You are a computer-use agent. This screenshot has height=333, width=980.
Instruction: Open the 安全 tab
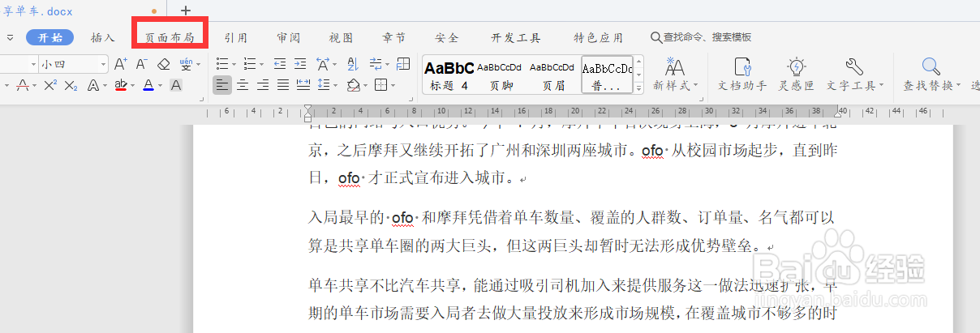click(x=447, y=37)
